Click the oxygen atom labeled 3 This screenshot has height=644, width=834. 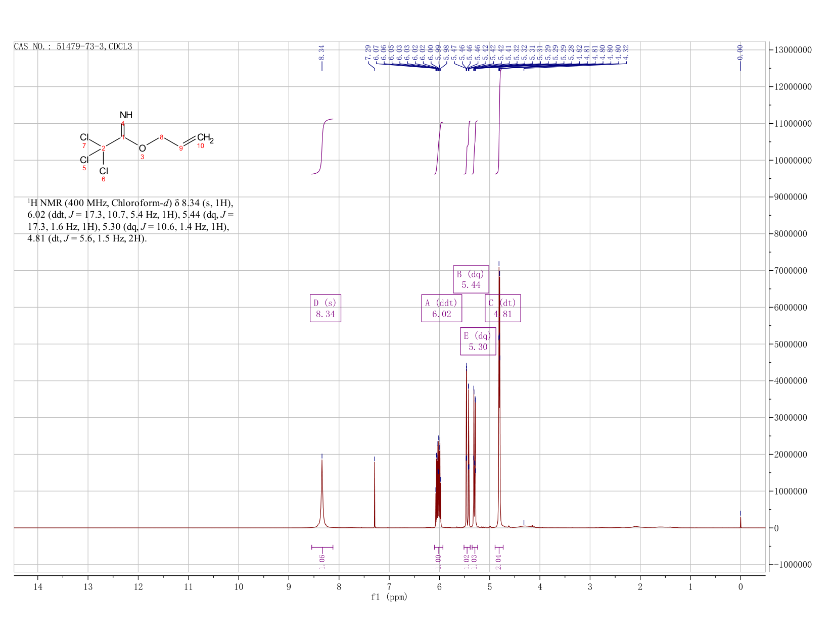(143, 148)
